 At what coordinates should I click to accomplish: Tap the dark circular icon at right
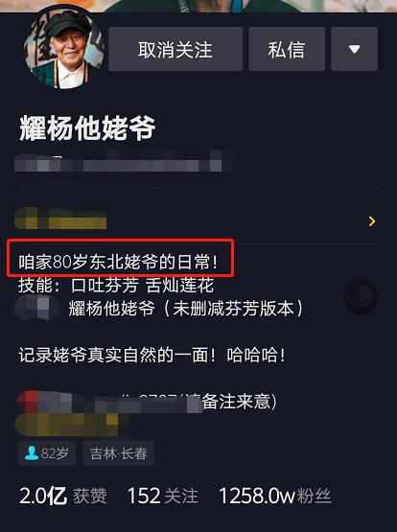360,297
